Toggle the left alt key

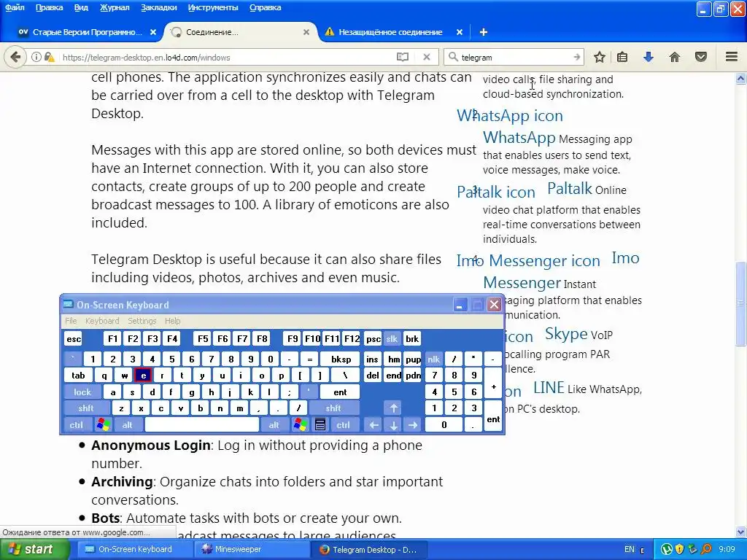(x=127, y=425)
